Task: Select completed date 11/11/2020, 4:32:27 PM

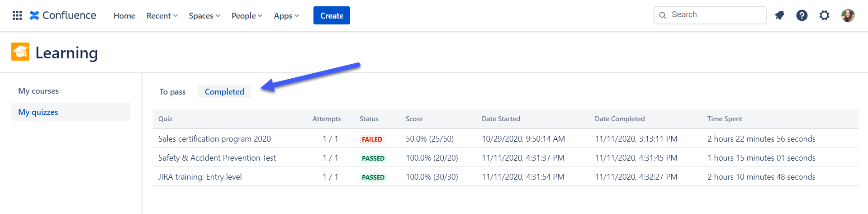Action: 636,177
